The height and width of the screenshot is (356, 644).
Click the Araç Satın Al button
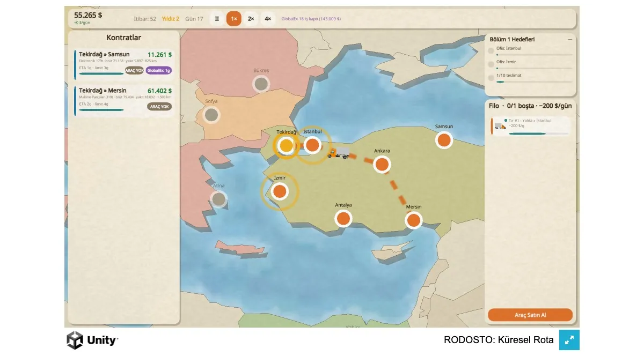pos(530,315)
